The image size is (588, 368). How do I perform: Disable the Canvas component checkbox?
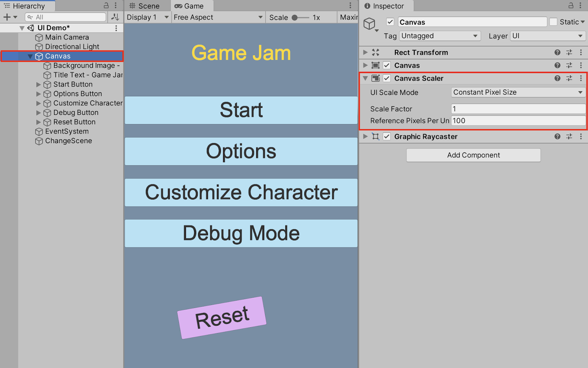pos(387,66)
